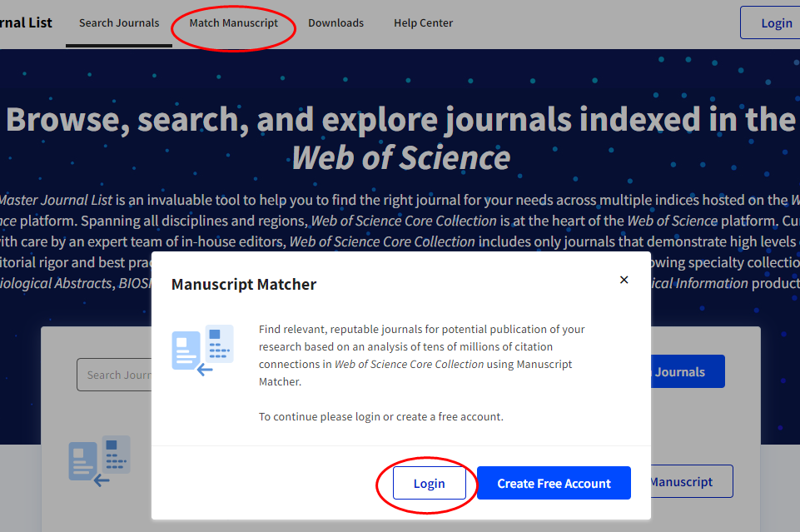Click the manuscript match icon below the search box

(100, 460)
